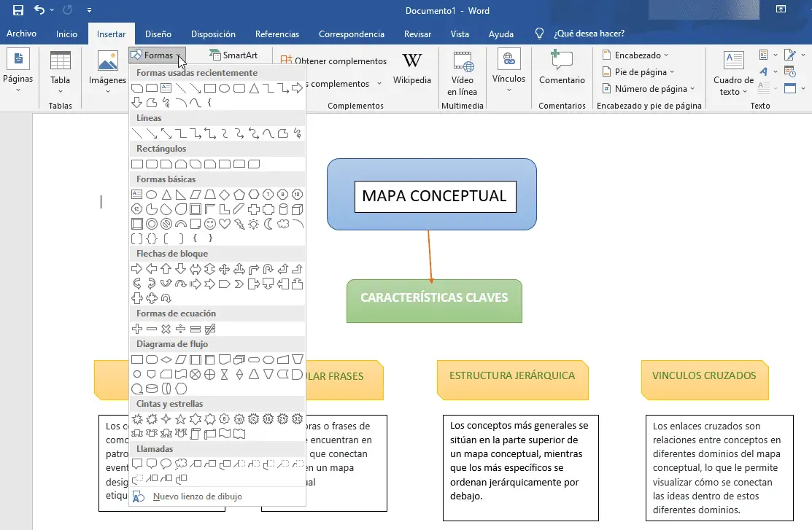
Task: Click the MAPA CONCEPTUAL text box
Action: (x=435, y=196)
